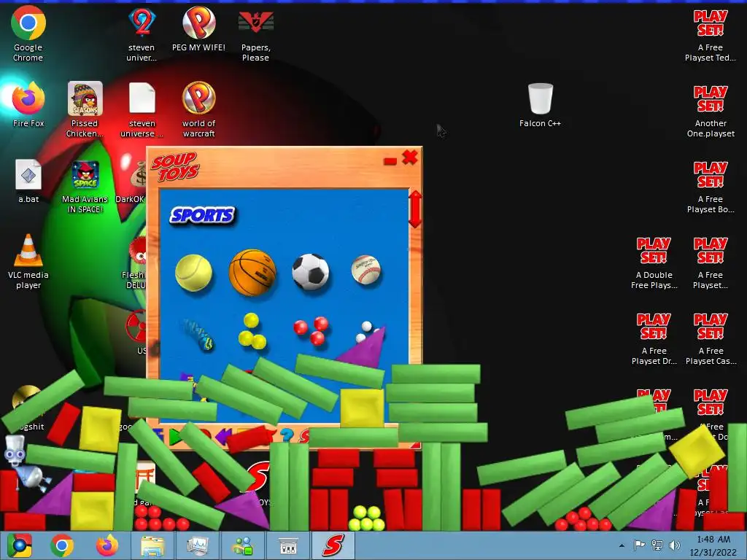Viewport: 747px width, 560px height.
Task: Open File Explorer from the taskbar
Action: [x=152, y=545]
